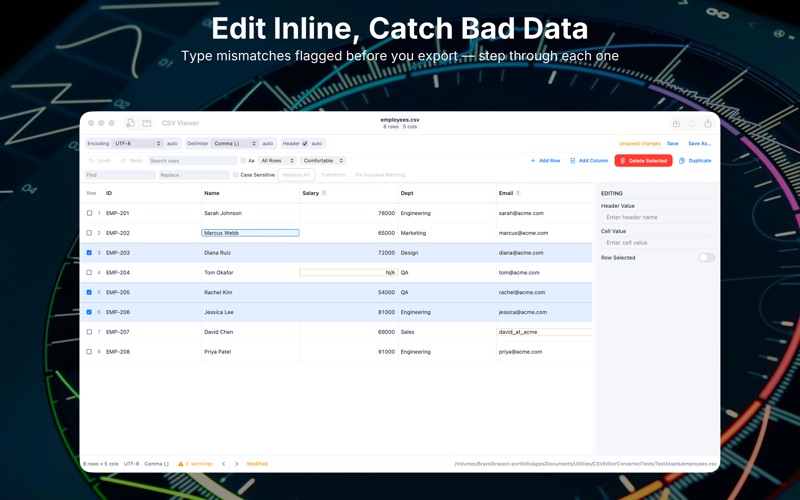Screen dimensions: 800x500
Task: Click the download/import icon in the title bar
Action: pos(676,123)
